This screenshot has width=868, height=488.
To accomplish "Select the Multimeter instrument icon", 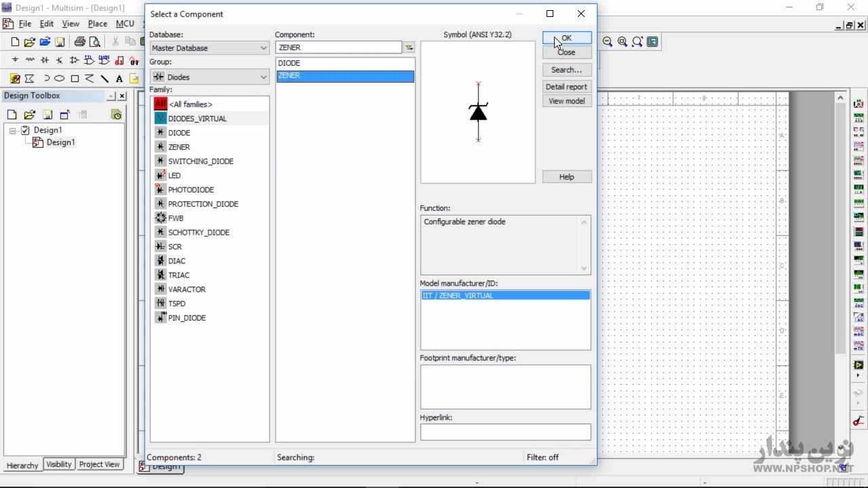I will [859, 104].
